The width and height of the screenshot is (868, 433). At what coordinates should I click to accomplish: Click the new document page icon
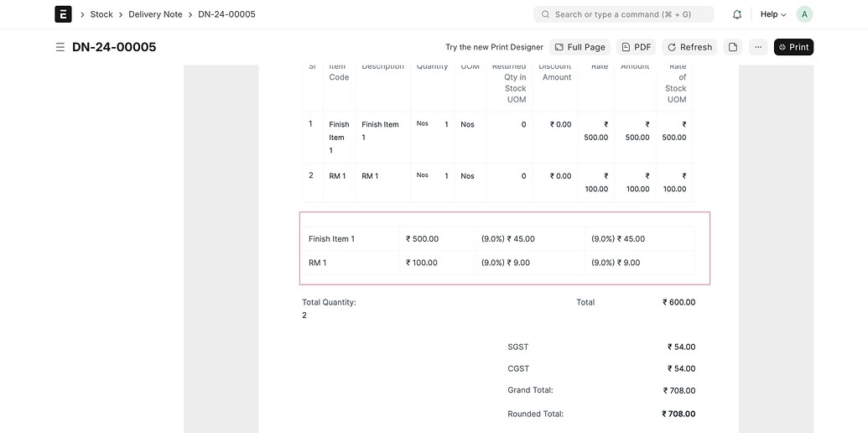[x=733, y=47]
